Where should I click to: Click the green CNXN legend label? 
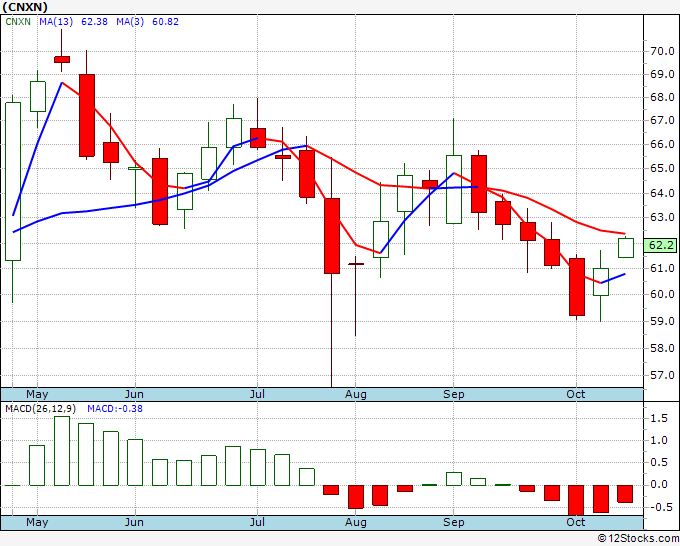18,22
